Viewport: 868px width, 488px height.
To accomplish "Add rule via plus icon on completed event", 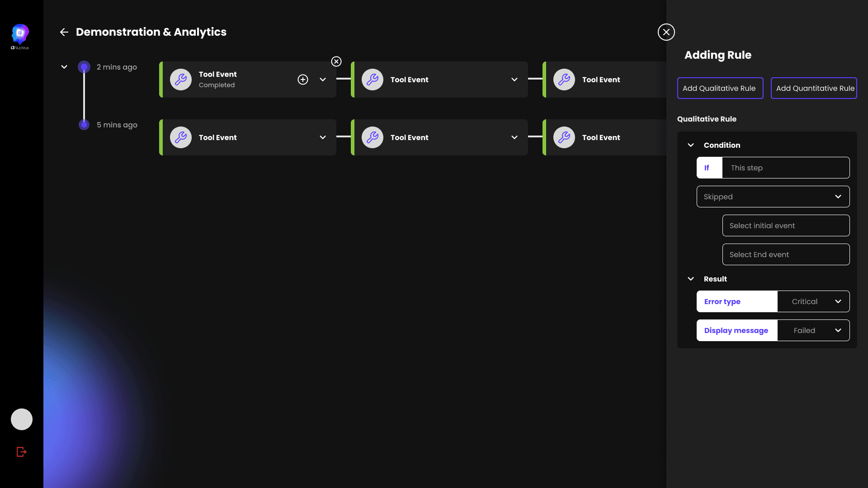I will tap(303, 80).
